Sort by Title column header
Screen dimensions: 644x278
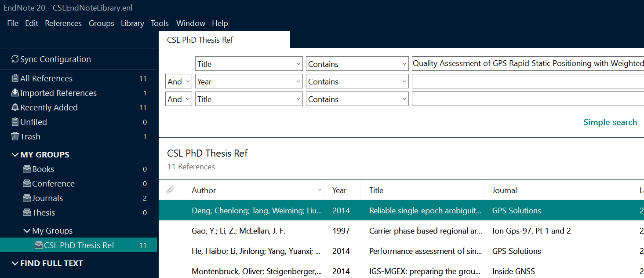(x=376, y=190)
